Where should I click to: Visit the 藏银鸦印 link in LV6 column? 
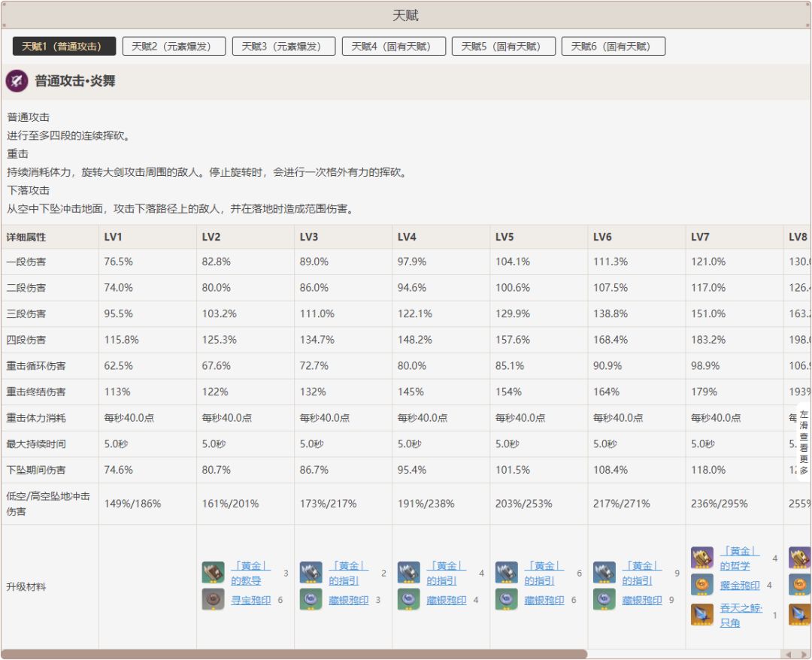(x=642, y=600)
